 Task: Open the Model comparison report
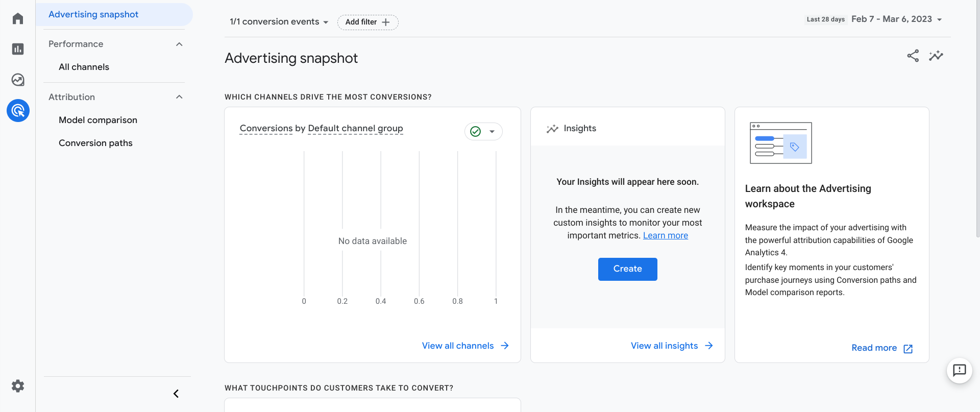98,120
